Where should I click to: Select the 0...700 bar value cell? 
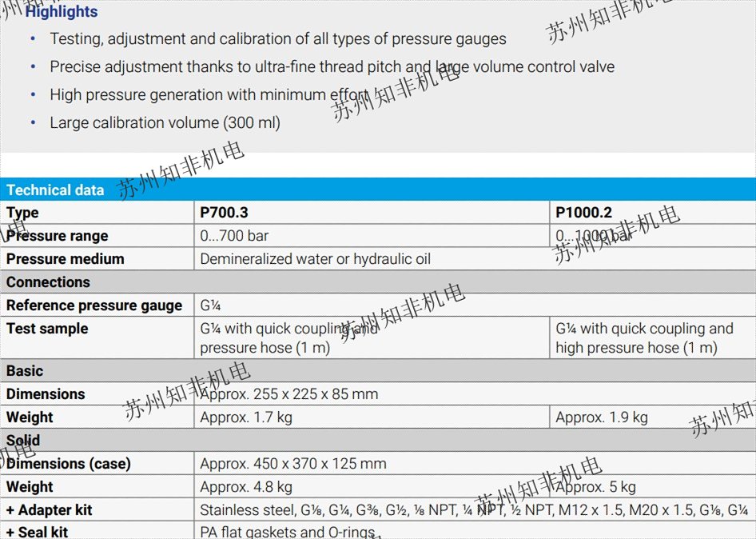point(238,236)
